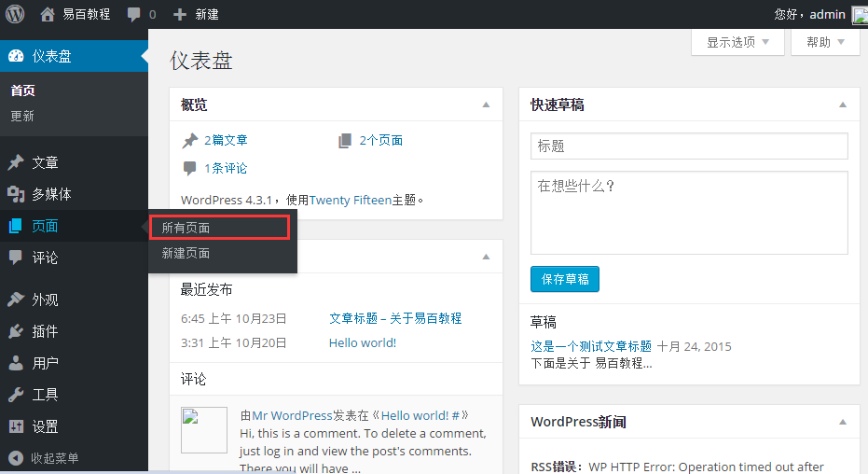Viewport: 868px width, 474px height.
Task: Open the 首页 submenu item
Action: tap(22, 91)
